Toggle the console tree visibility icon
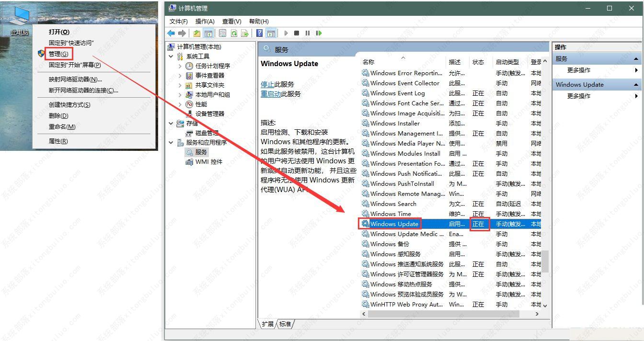This screenshot has width=644, height=341. tap(209, 33)
